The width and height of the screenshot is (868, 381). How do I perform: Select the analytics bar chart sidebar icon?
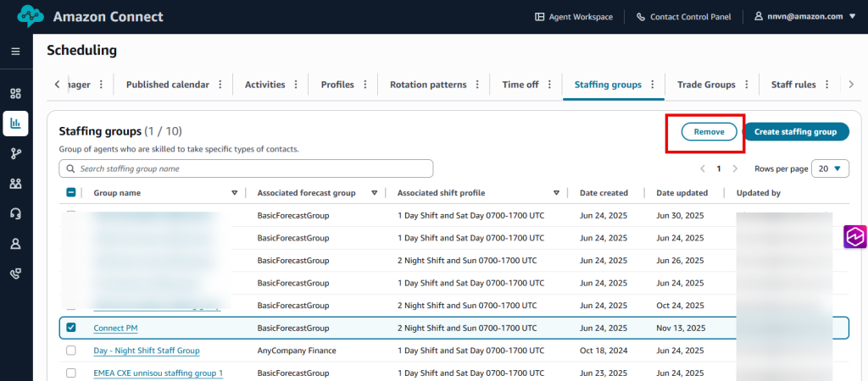tap(15, 124)
